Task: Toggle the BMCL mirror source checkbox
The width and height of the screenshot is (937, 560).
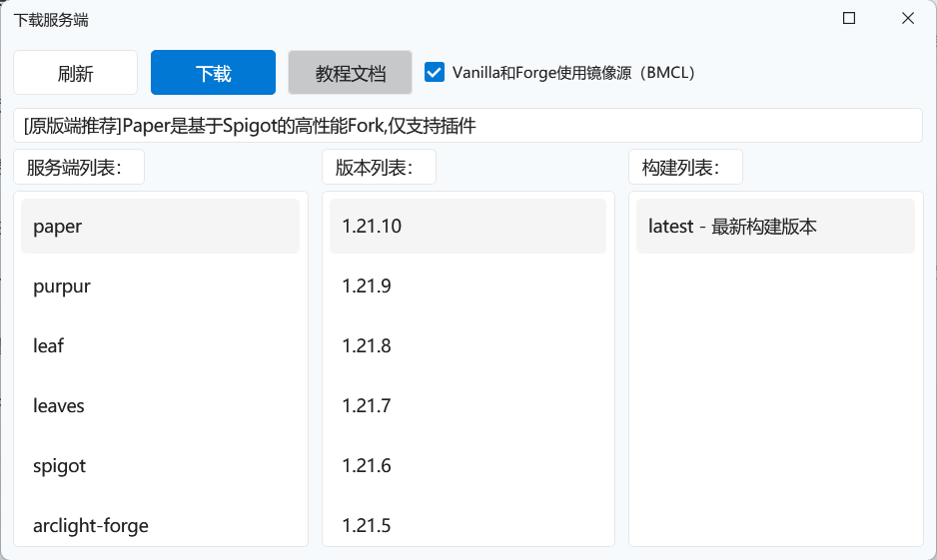Action: tap(435, 72)
